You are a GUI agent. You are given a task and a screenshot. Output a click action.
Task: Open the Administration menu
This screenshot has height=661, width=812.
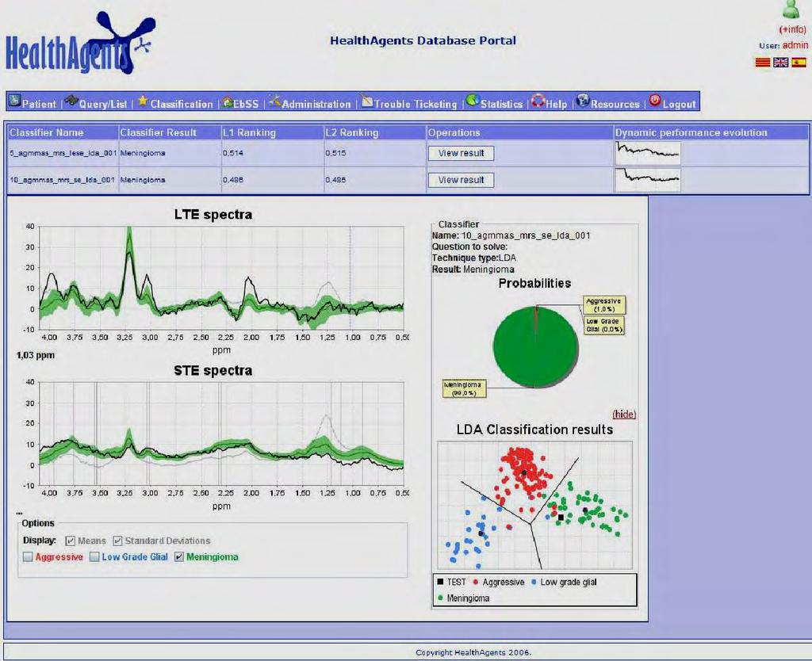[x=316, y=104]
